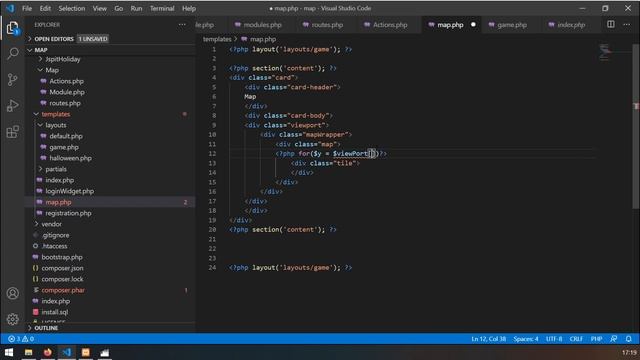Open the Edit menu
The height and width of the screenshot is (360, 640).
point(45,8)
